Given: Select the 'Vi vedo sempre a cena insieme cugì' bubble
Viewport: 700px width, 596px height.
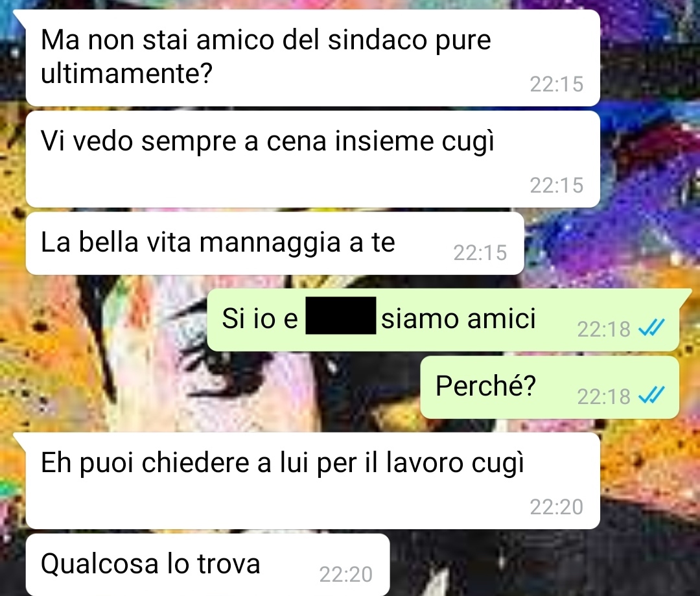Looking at the screenshot, I should tap(312, 159).
